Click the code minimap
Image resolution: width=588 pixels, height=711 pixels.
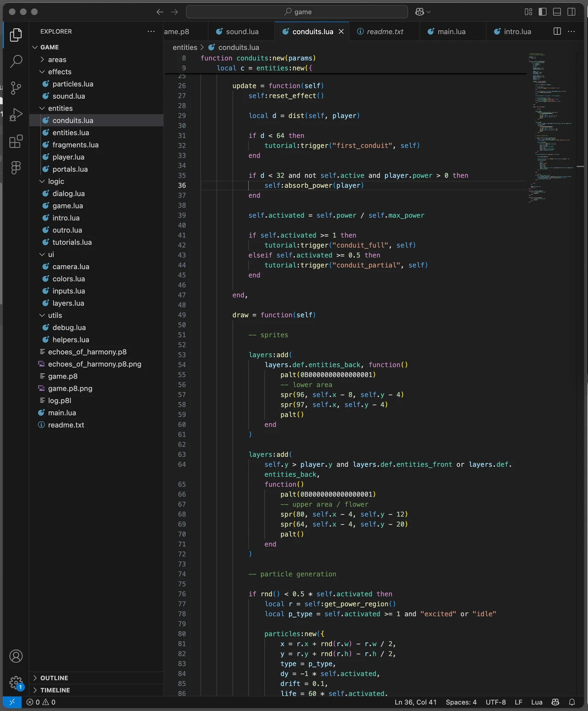[x=551, y=127]
